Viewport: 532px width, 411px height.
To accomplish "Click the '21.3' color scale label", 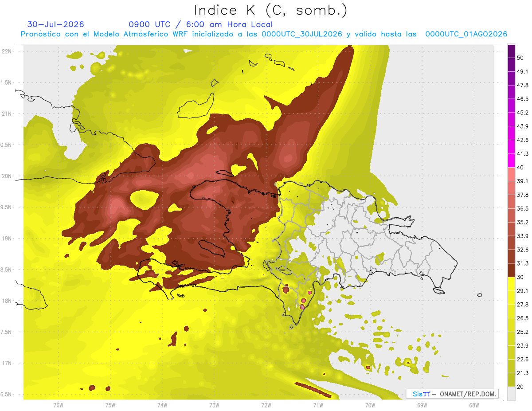I will (x=523, y=373).
